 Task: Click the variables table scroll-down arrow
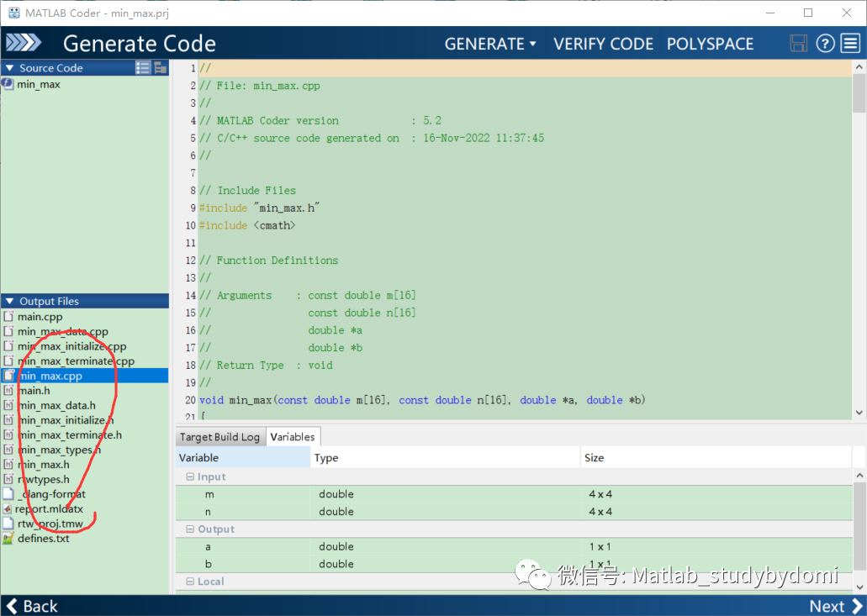point(859,587)
